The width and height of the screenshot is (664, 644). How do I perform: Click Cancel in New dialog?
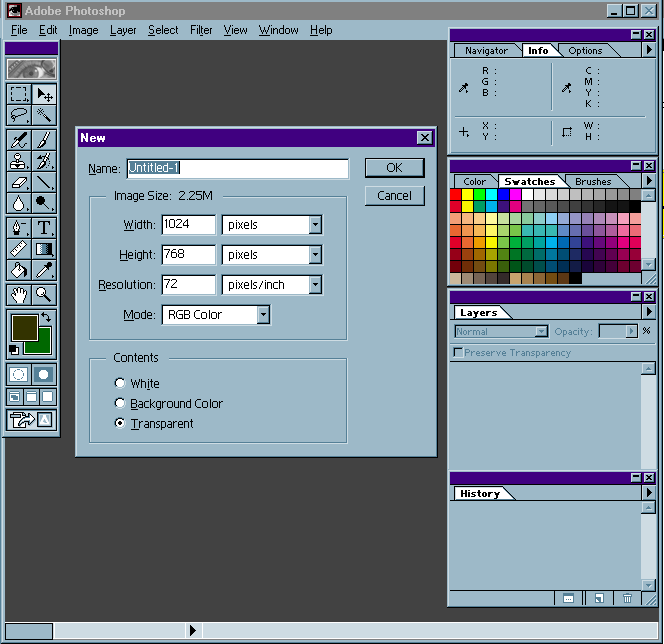[x=394, y=196]
